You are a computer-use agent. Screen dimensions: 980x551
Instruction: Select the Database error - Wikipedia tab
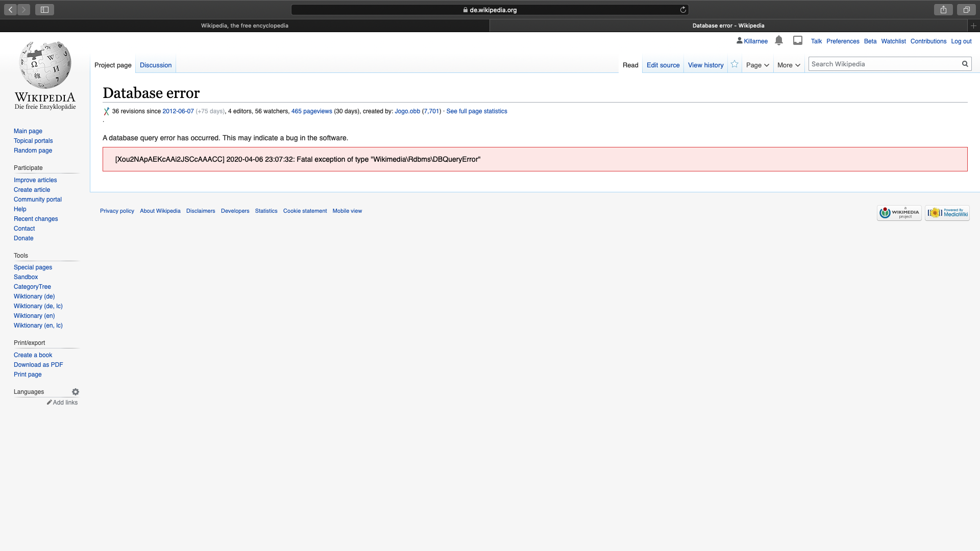coord(728,26)
